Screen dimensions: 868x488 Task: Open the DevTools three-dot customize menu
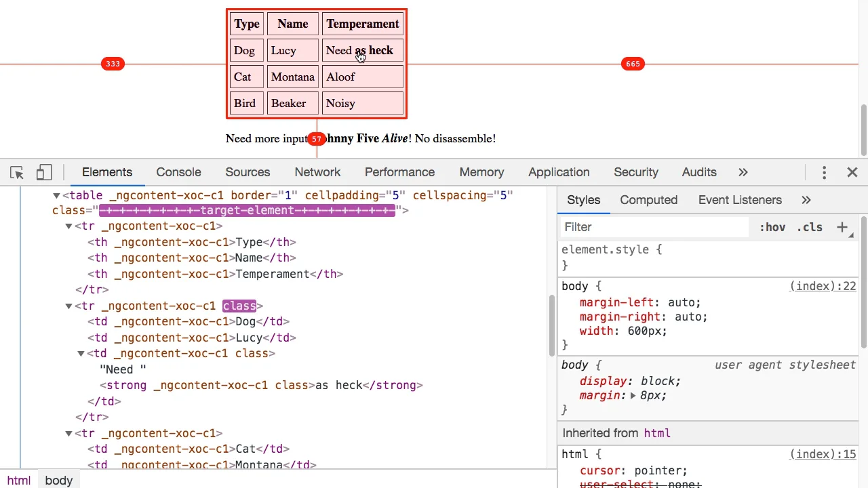(824, 172)
